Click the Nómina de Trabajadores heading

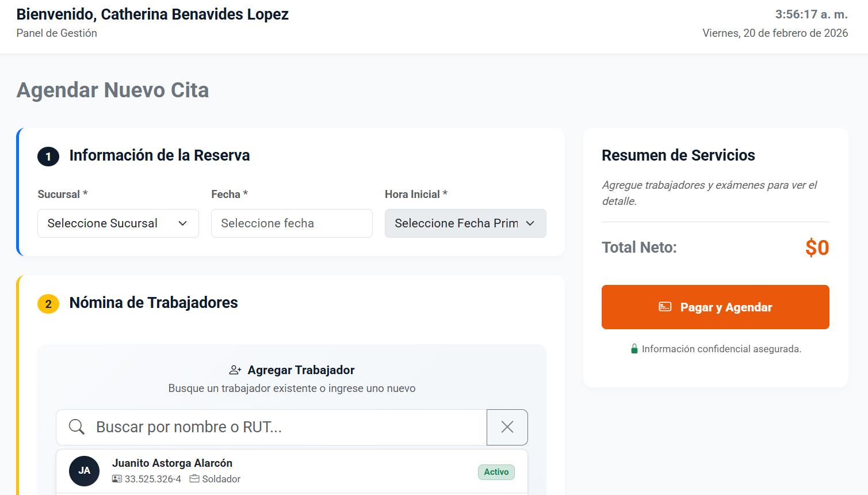(154, 303)
